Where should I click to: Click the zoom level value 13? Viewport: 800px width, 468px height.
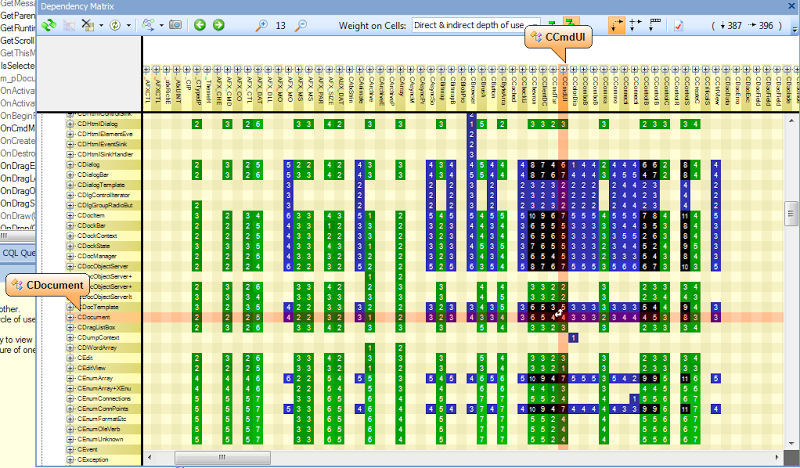[280, 26]
